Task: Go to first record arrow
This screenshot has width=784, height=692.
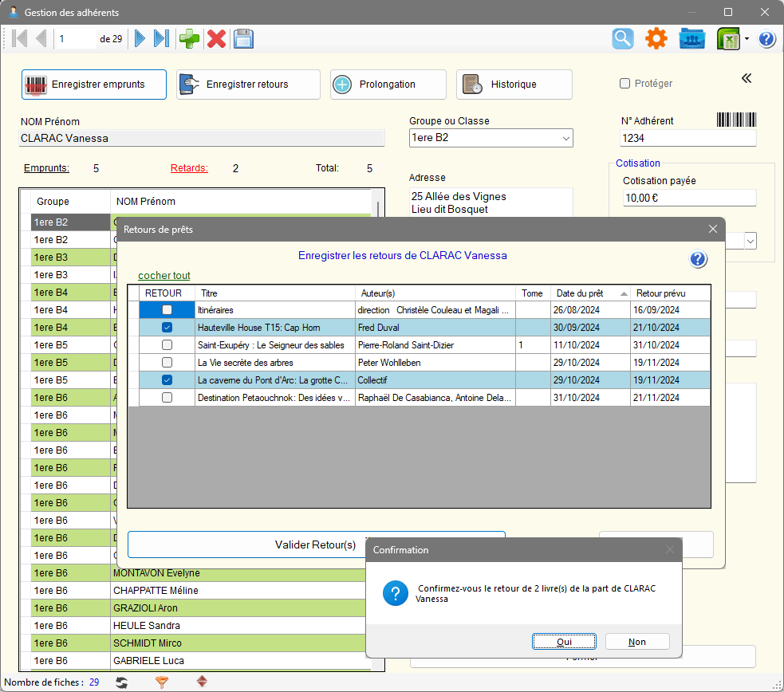Action: click(19, 38)
